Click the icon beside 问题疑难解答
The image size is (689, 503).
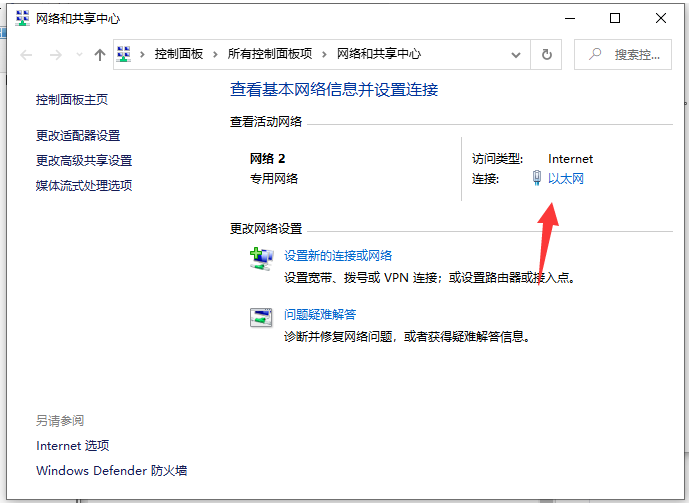(260, 318)
